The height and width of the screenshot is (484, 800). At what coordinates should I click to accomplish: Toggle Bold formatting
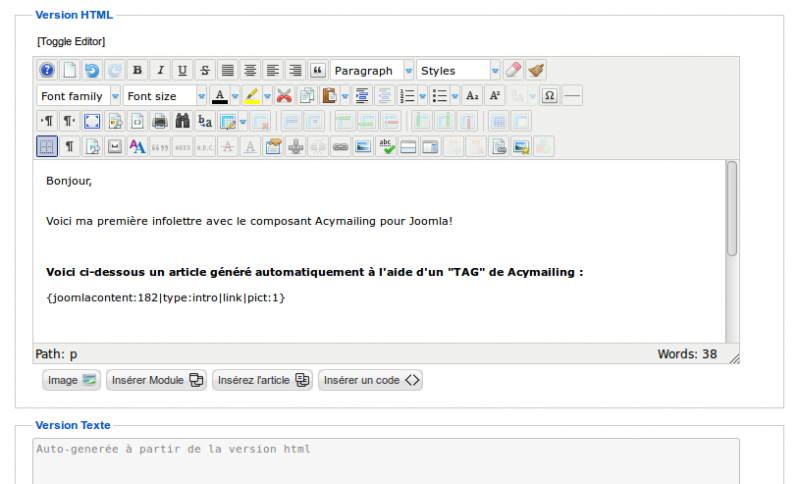coord(137,70)
